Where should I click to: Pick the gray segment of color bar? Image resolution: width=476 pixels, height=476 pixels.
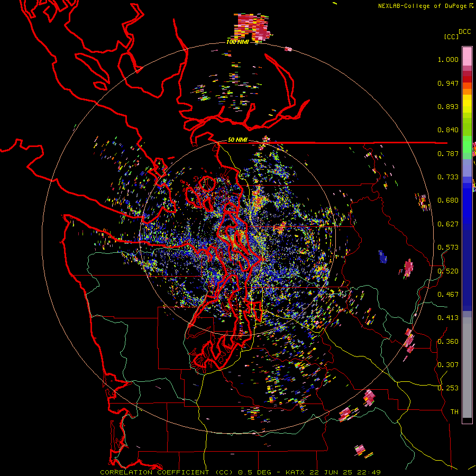click(x=467, y=368)
